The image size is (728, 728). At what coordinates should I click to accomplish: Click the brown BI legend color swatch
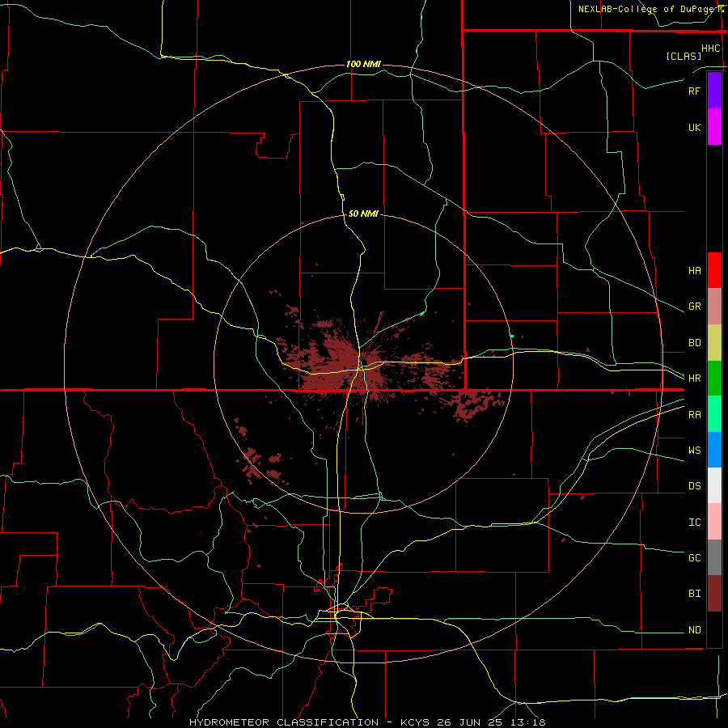tap(714, 594)
